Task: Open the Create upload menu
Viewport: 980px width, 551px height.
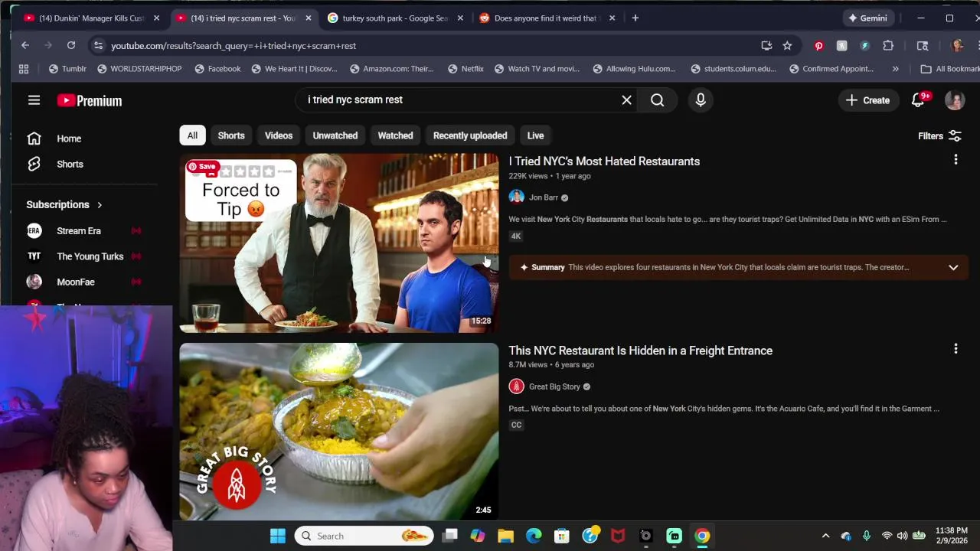Action: click(x=867, y=100)
